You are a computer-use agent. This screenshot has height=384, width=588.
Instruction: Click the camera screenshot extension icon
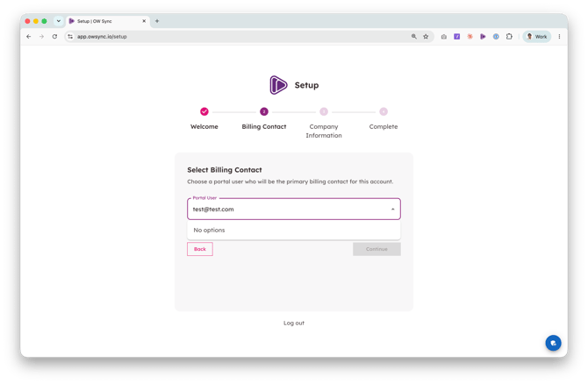pos(443,37)
